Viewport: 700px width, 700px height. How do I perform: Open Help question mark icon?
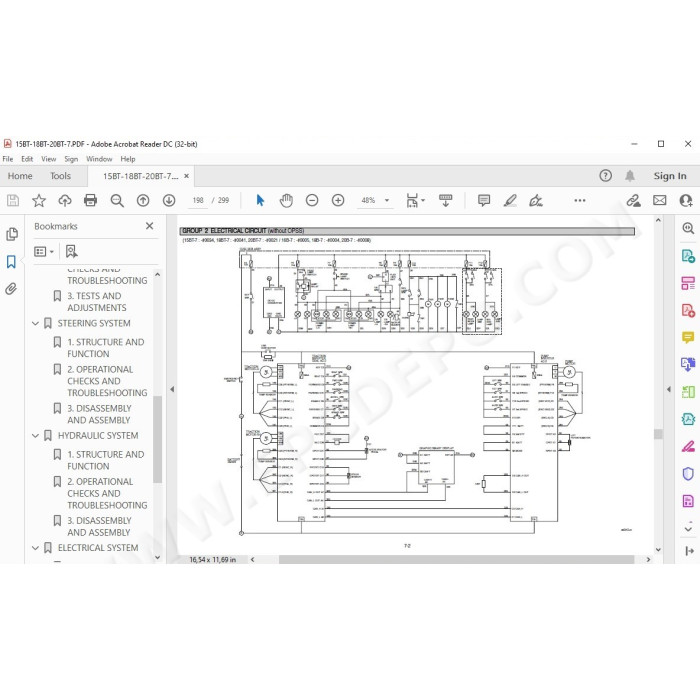coord(605,176)
